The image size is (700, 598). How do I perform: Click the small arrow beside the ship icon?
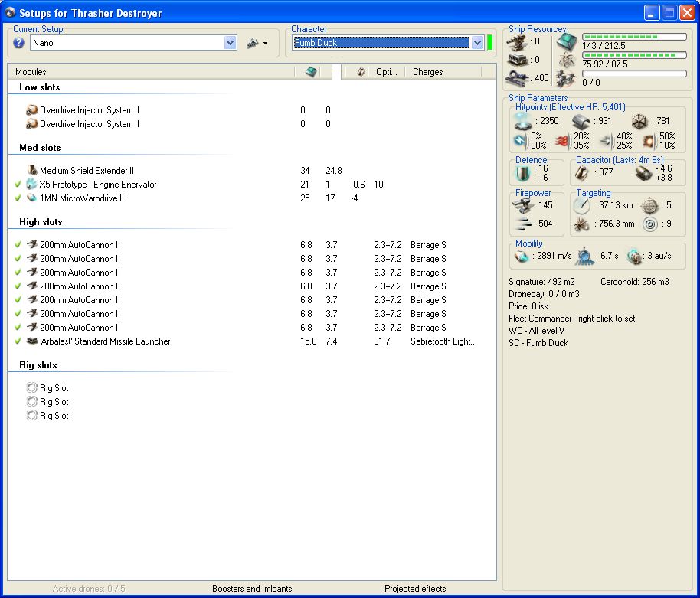pos(265,44)
